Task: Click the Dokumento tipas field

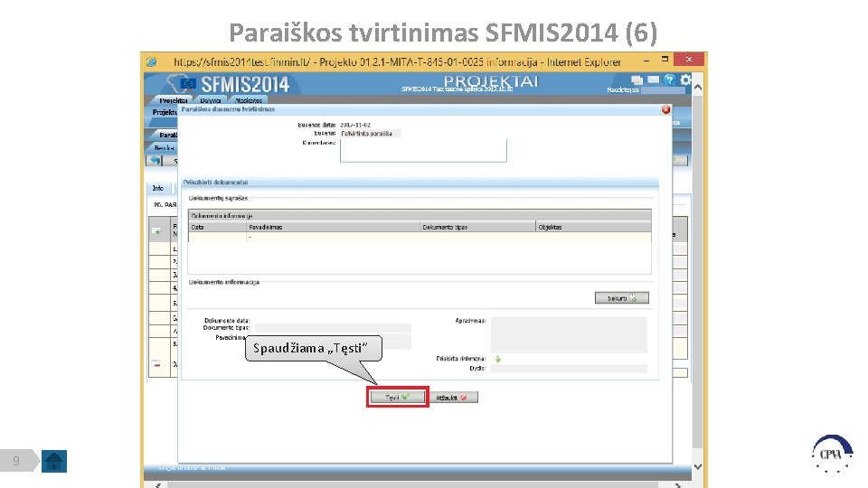Action: click(333, 328)
